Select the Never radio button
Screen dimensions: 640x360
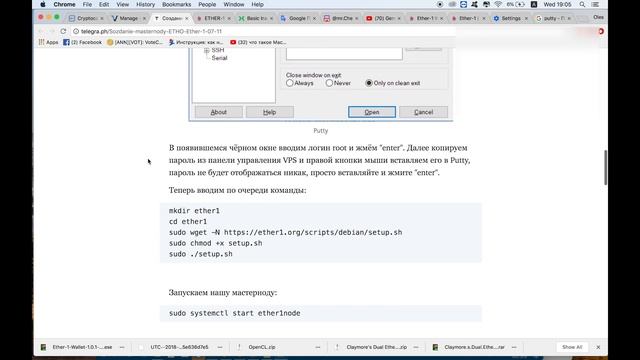(x=329, y=83)
